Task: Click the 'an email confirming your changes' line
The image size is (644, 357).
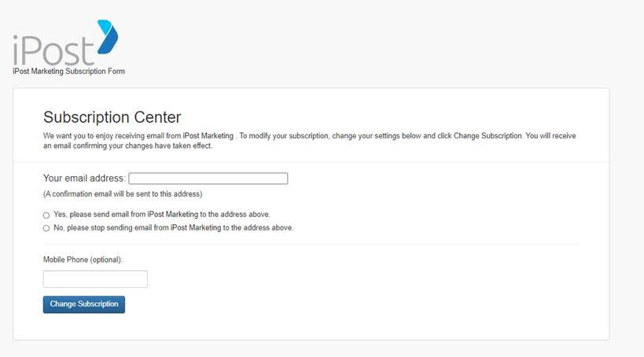Action: (x=127, y=145)
